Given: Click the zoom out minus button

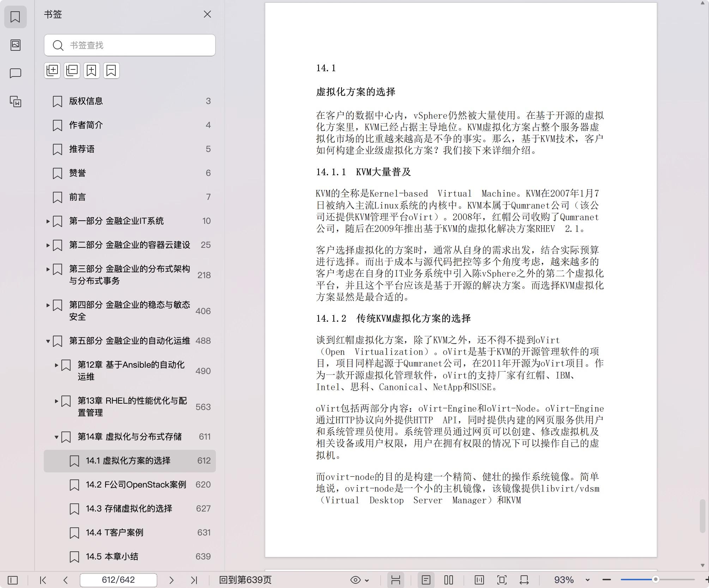Looking at the screenshot, I should 607,580.
